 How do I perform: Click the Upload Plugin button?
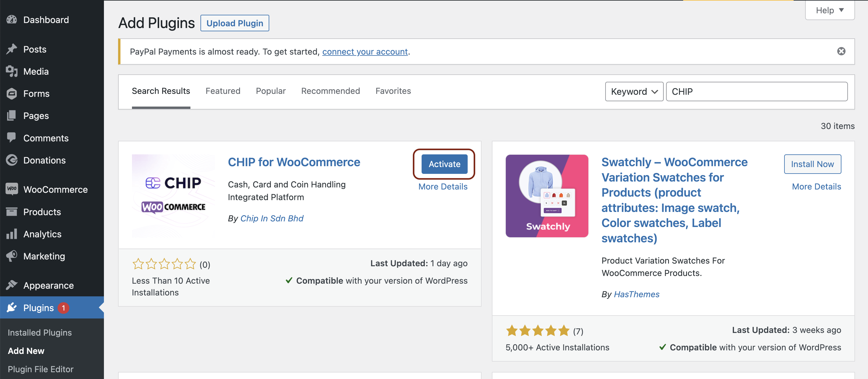coord(234,23)
